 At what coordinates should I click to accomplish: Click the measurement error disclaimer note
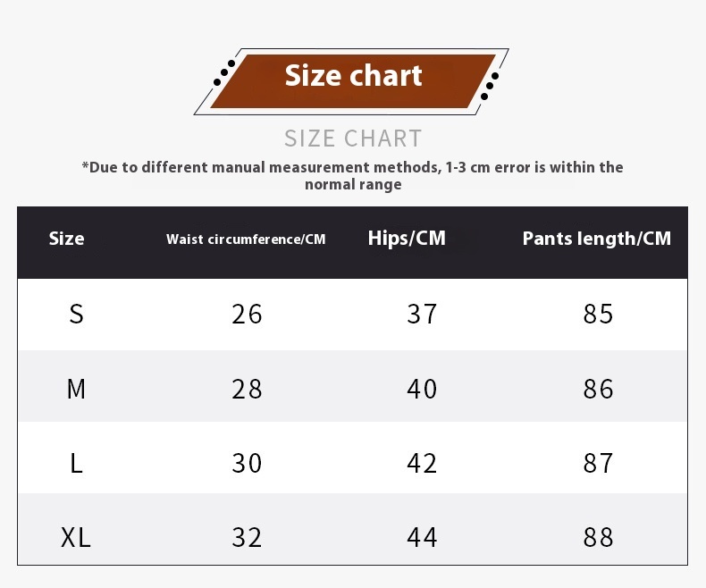(352, 175)
